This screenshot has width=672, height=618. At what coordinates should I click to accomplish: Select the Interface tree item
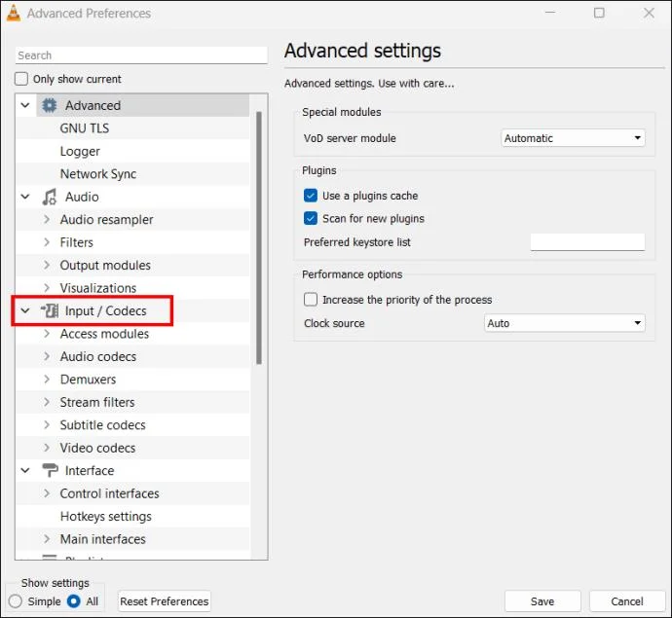point(90,470)
